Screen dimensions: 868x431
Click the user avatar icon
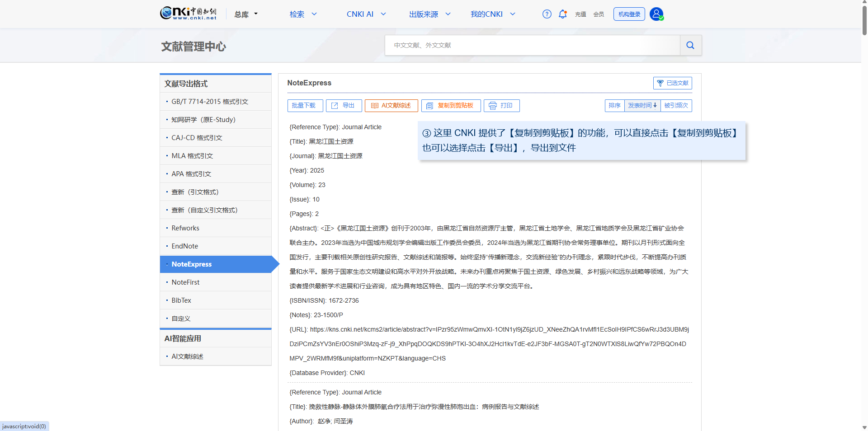pos(656,14)
